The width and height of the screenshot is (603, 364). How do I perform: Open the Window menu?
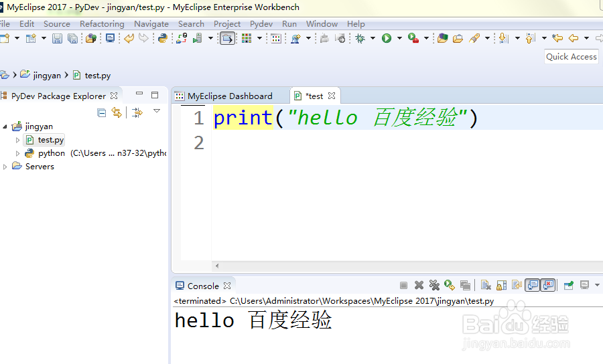[322, 24]
